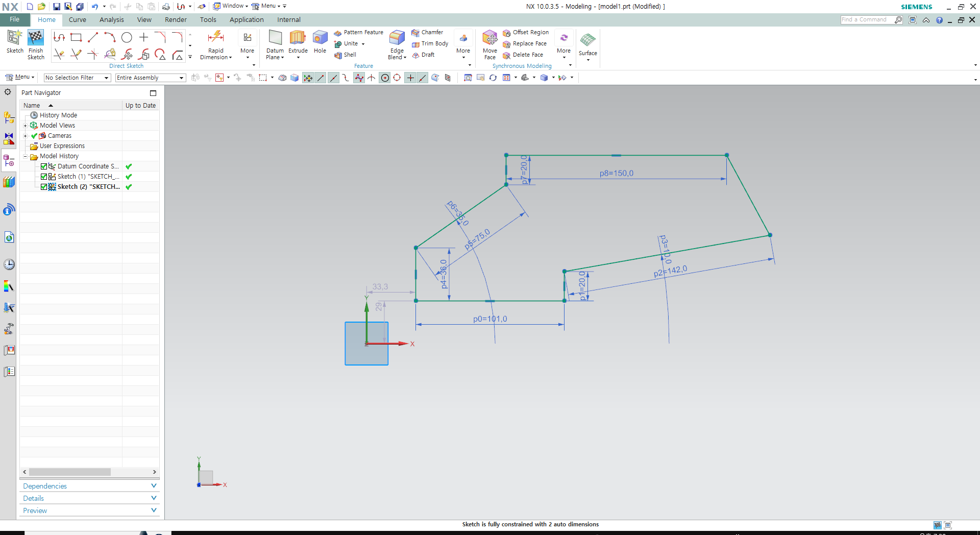Toggle the snap option with circle-and-center-dot icon
980x535 pixels.
coord(385,78)
